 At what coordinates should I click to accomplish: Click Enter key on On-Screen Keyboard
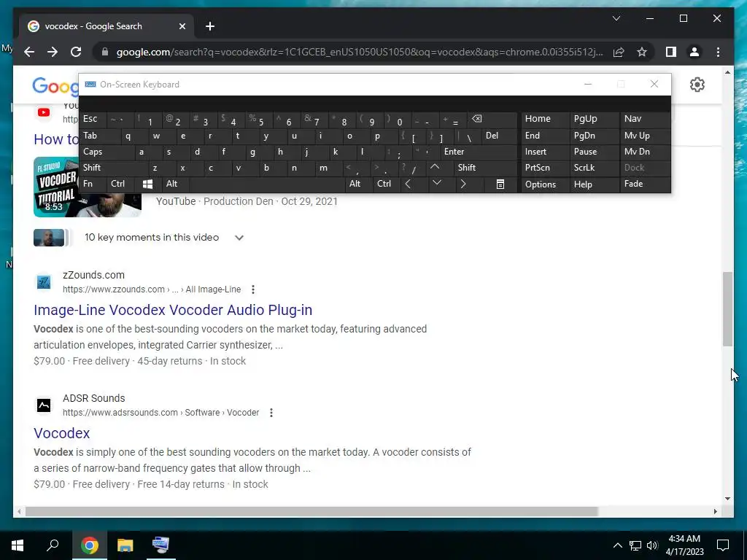[x=479, y=152]
